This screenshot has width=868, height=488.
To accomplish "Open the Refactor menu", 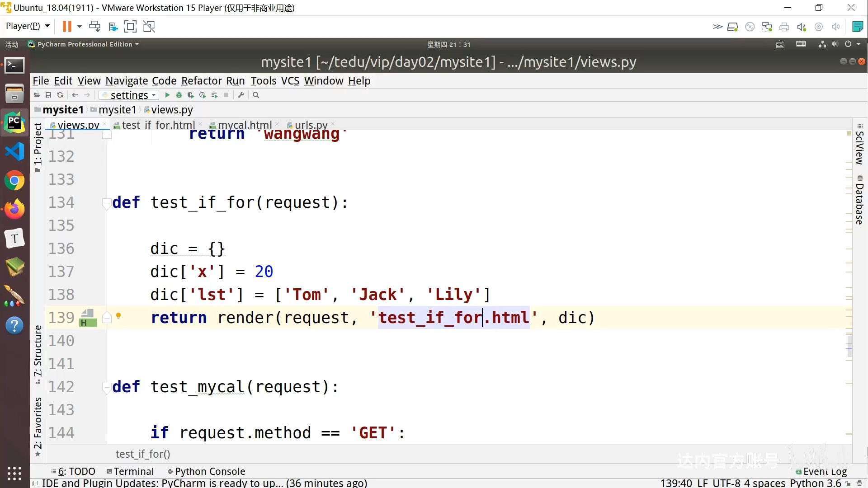I will click(x=202, y=81).
